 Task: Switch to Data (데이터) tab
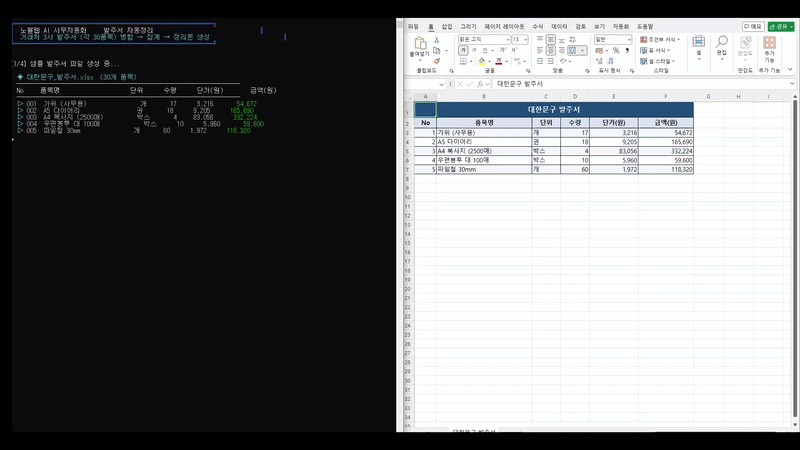(x=559, y=27)
